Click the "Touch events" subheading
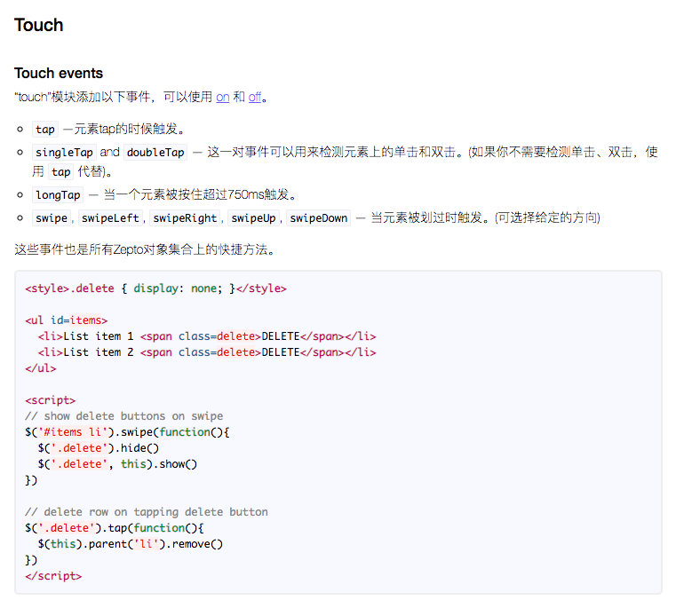The image size is (676, 616). pos(59,74)
